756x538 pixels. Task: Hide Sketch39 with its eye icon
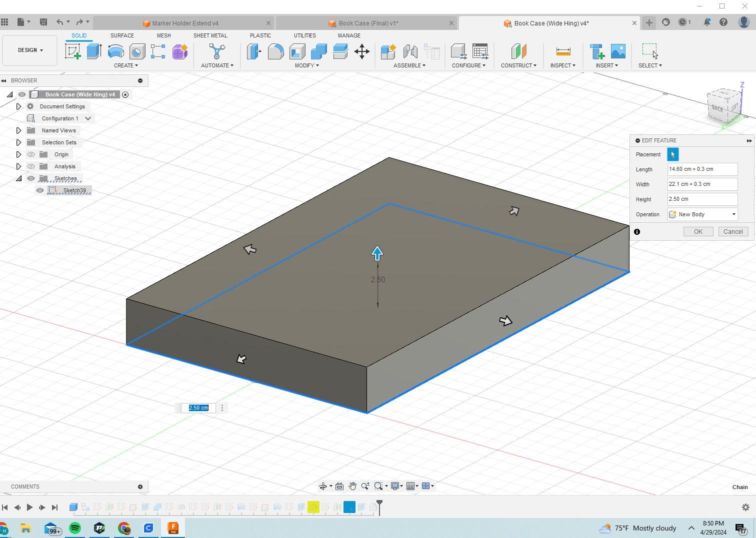(x=40, y=190)
